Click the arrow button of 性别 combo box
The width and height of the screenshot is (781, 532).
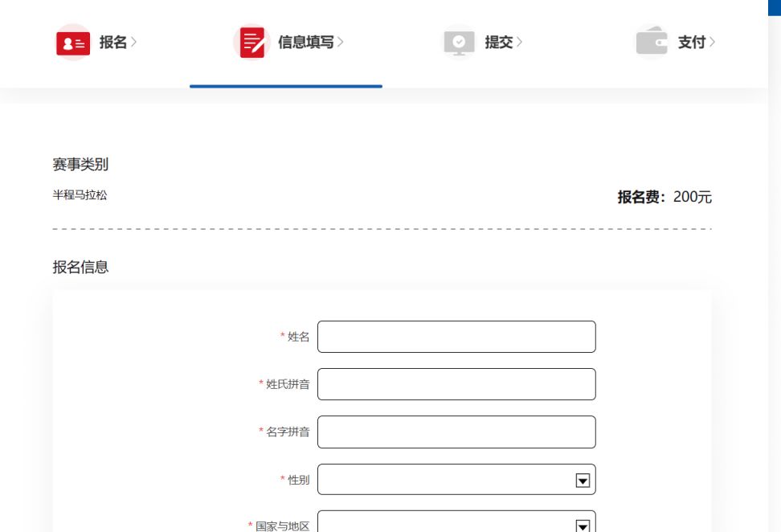583,481
